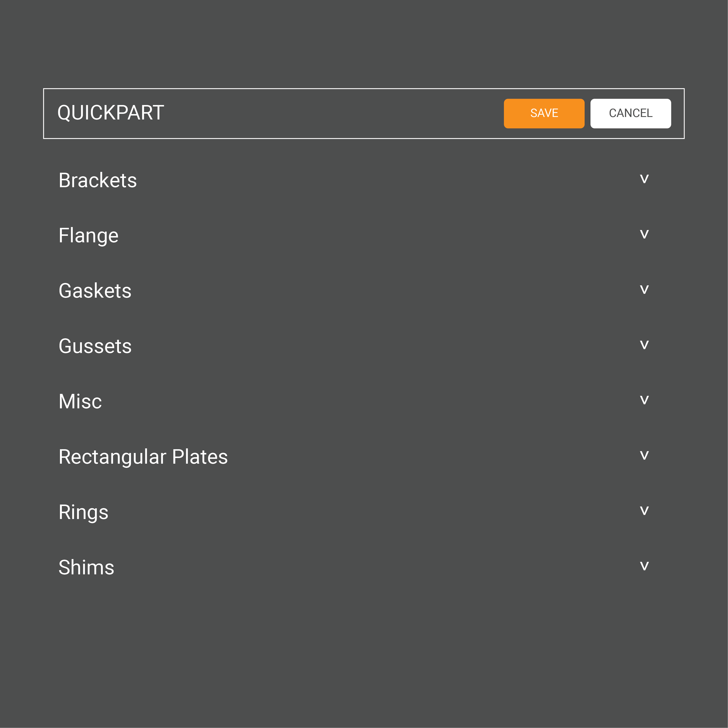Pick the Rings category label
728x728 pixels.
pos(83,512)
